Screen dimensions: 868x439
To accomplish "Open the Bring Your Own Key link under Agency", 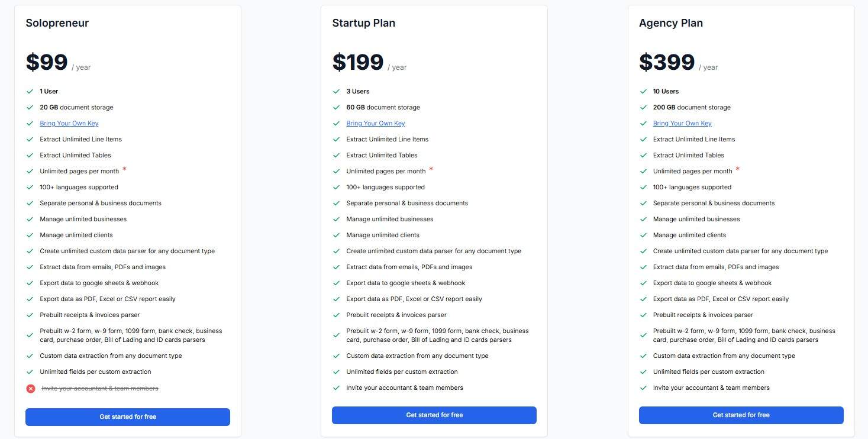I will click(x=682, y=123).
